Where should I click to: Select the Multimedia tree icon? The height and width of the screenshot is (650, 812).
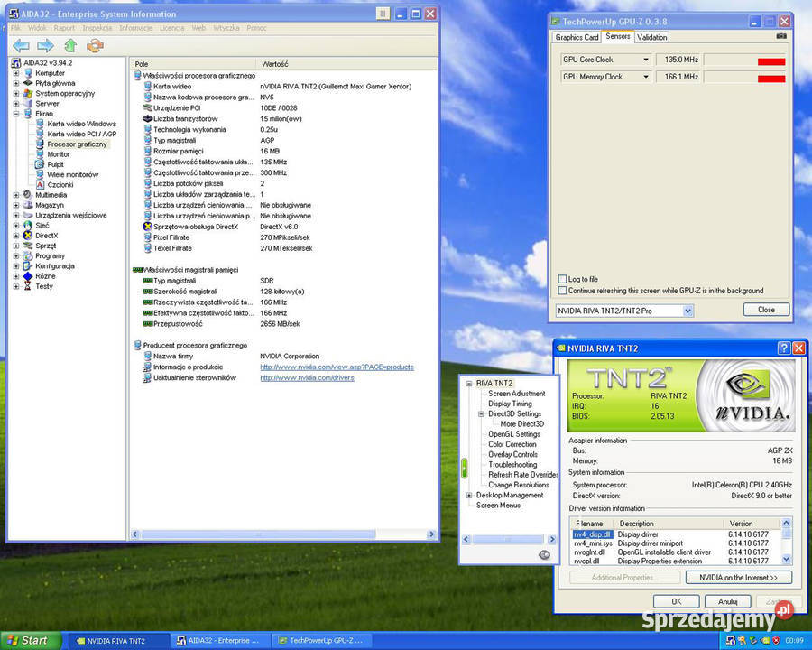coord(28,195)
